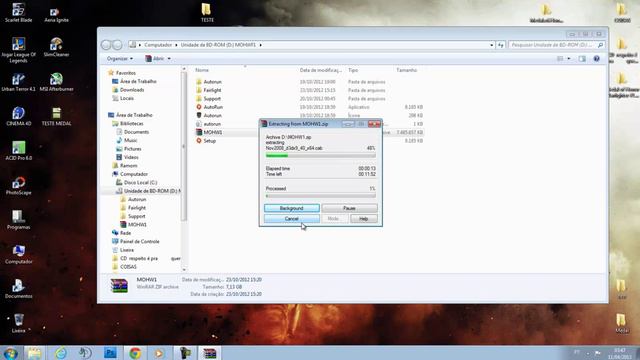
Task: Select the Setup file in list
Action: (209, 141)
